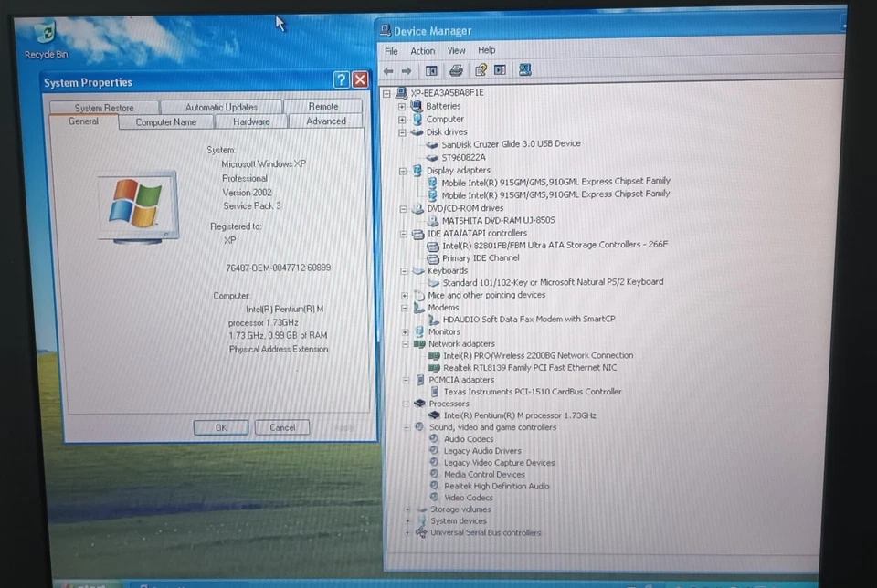The height and width of the screenshot is (588, 877).
Task: Switch to the Hardware tab
Action: coord(250,121)
